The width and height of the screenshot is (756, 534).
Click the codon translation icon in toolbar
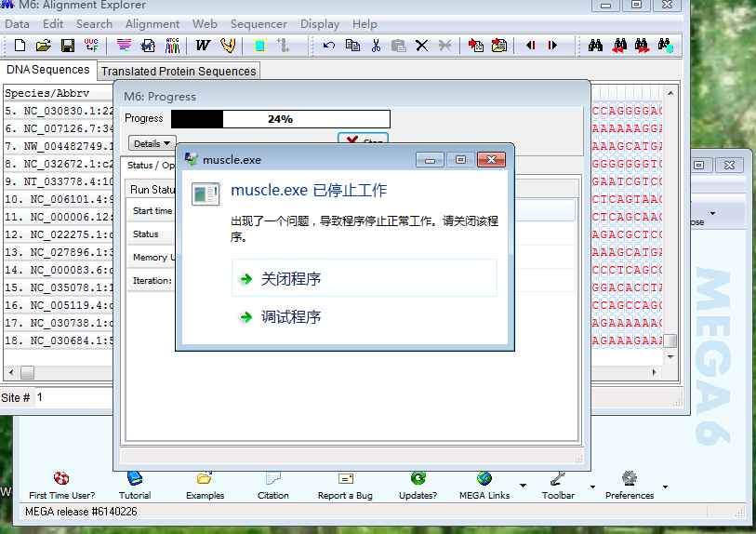click(91, 46)
